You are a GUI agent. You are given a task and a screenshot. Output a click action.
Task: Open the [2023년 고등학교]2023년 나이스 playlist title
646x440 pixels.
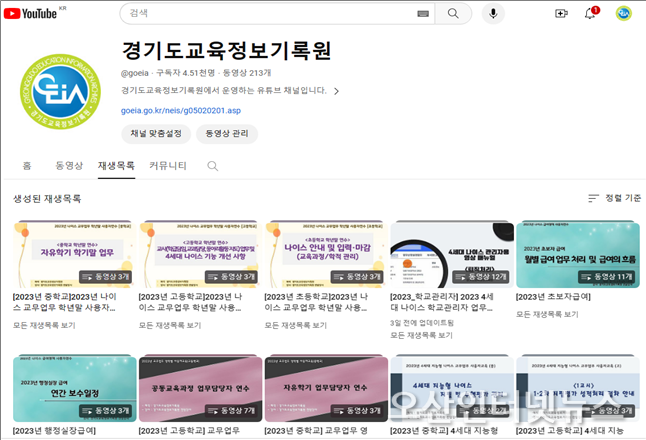tap(191, 302)
